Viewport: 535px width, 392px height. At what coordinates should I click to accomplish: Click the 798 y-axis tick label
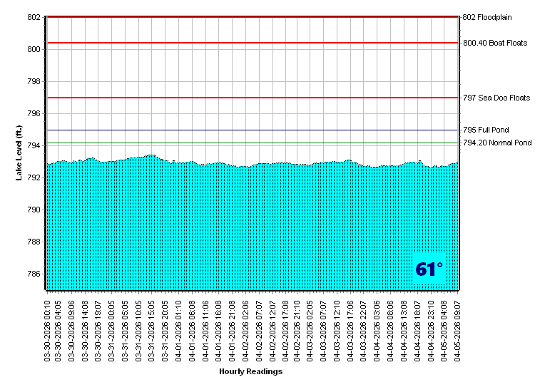pyautogui.click(x=34, y=82)
